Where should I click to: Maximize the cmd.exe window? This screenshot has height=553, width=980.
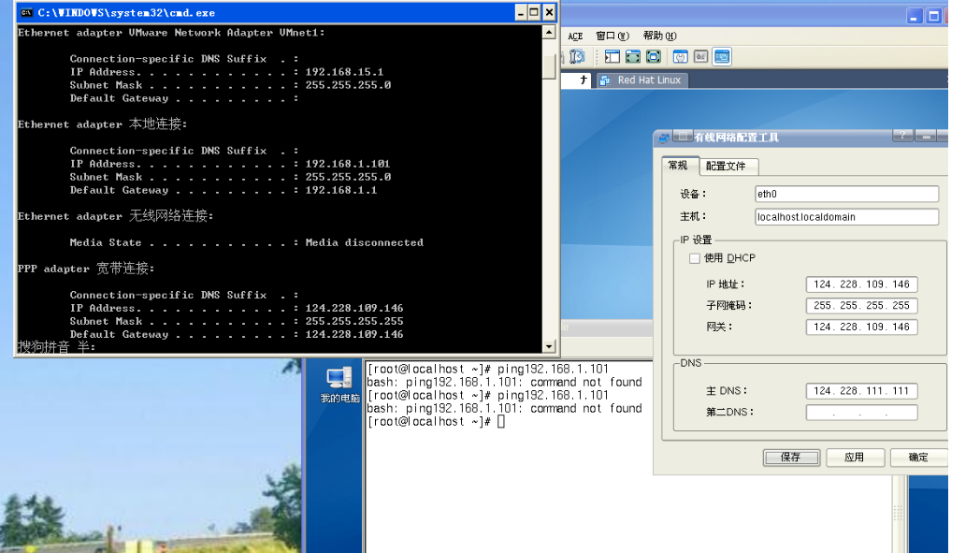coord(534,12)
